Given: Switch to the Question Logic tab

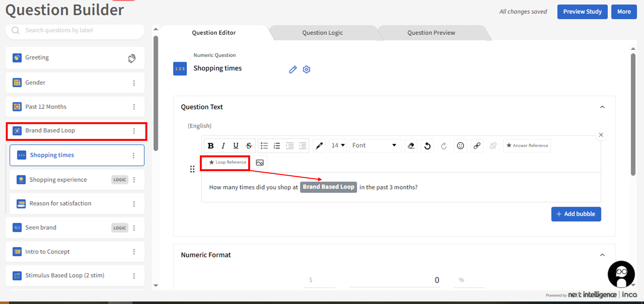Looking at the screenshot, I should (322, 33).
